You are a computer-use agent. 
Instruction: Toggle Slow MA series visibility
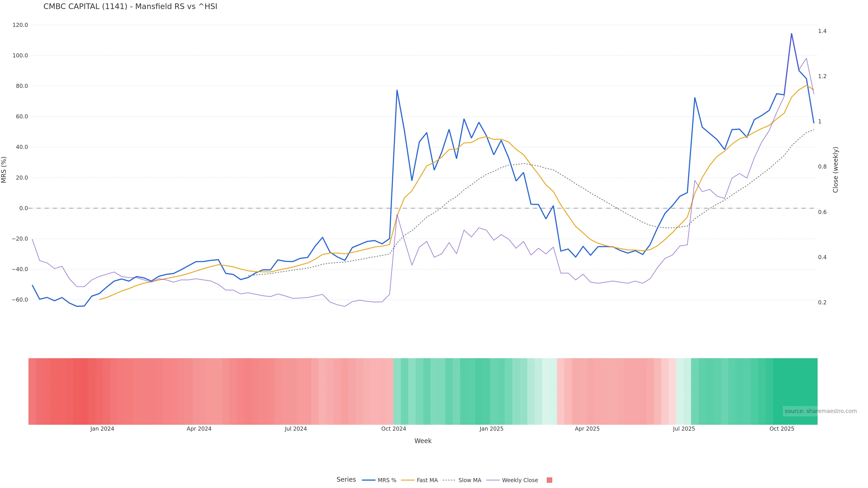pyautogui.click(x=469, y=480)
